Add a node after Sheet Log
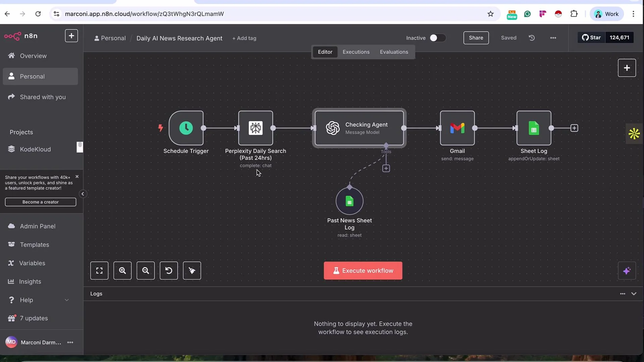This screenshot has width=644, height=362. coord(574,128)
